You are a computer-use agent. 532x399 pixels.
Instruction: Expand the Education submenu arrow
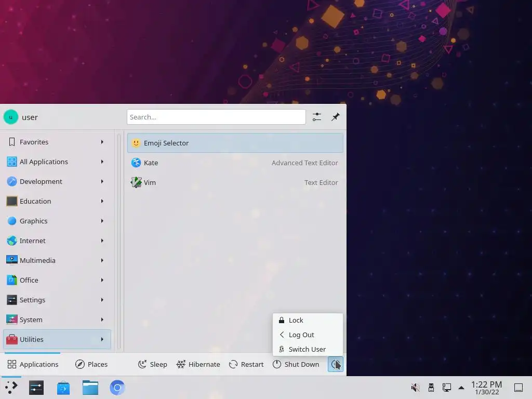coord(102,201)
